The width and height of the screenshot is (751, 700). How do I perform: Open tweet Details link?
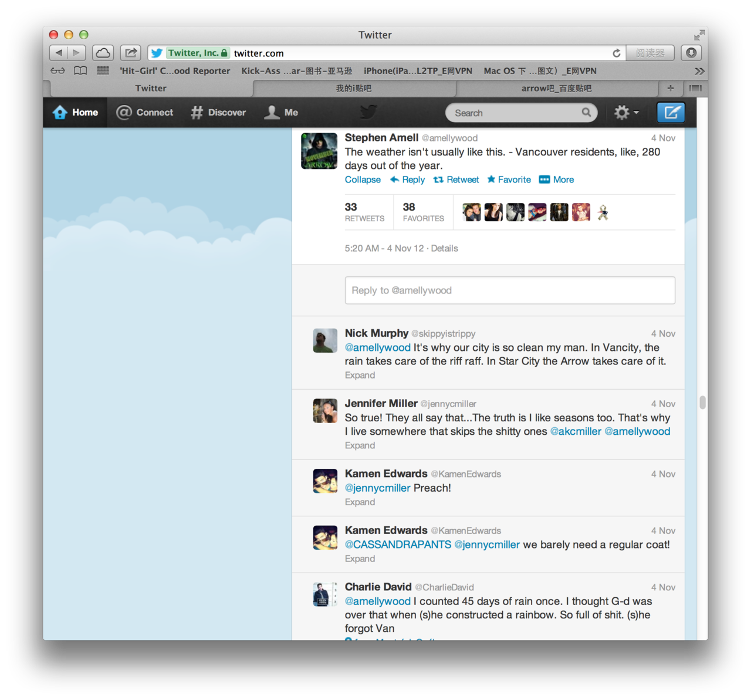tap(444, 248)
